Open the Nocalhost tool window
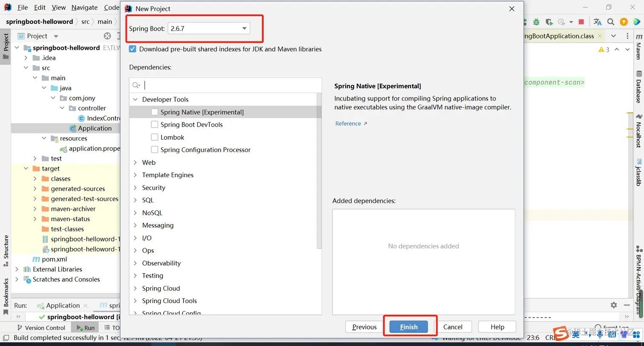Image resolution: width=644 pixels, height=346 pixels. coord(639,131)
